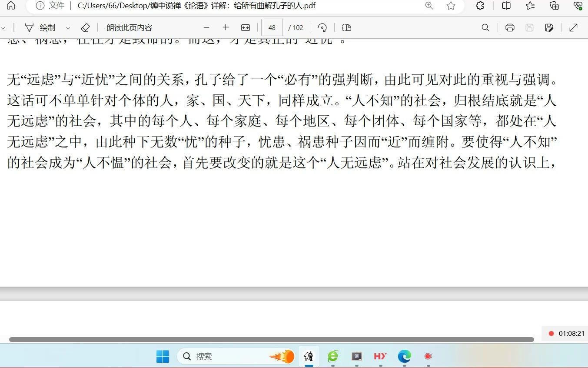Click the total page count 102

coord(298,28)
